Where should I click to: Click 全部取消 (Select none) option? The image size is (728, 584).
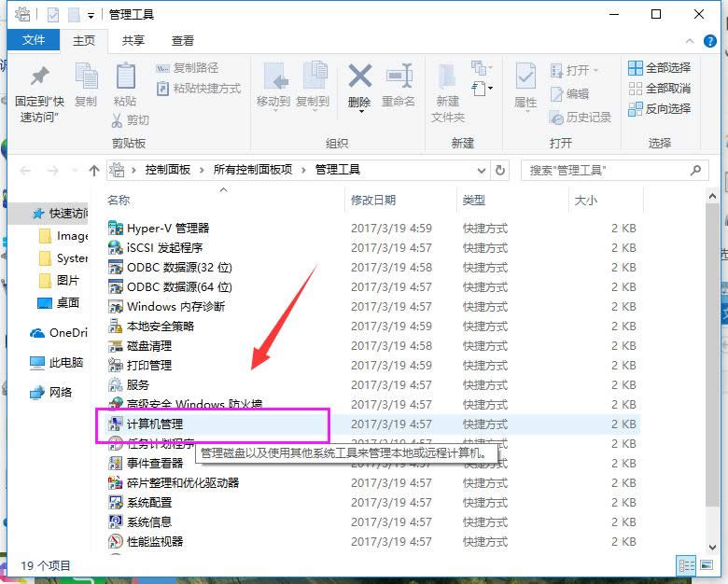click(x=660, y=89)
